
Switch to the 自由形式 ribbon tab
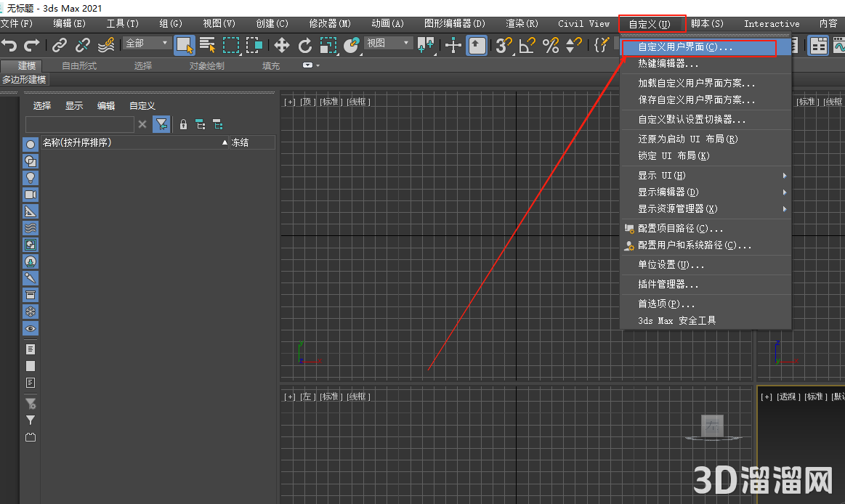(x=78, y=65)
